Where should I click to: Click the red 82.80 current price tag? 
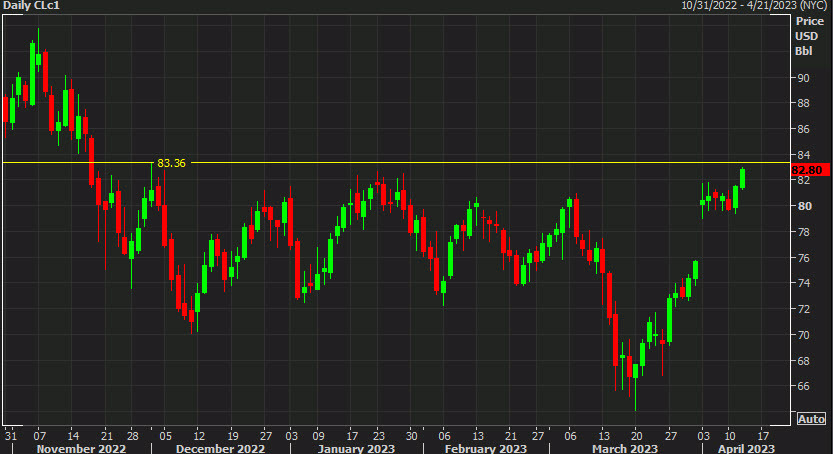(x=808, y=170)
